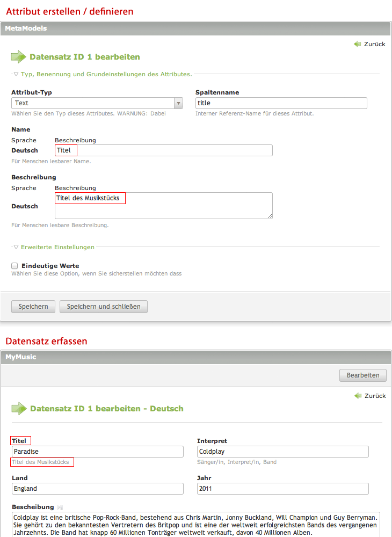
Task: Enable the Eindeutige Werte checkbox
Action: coord(15,266)
